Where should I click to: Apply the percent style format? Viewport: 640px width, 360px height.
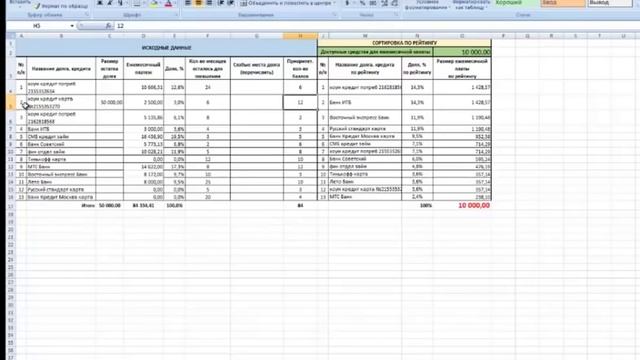362,3
